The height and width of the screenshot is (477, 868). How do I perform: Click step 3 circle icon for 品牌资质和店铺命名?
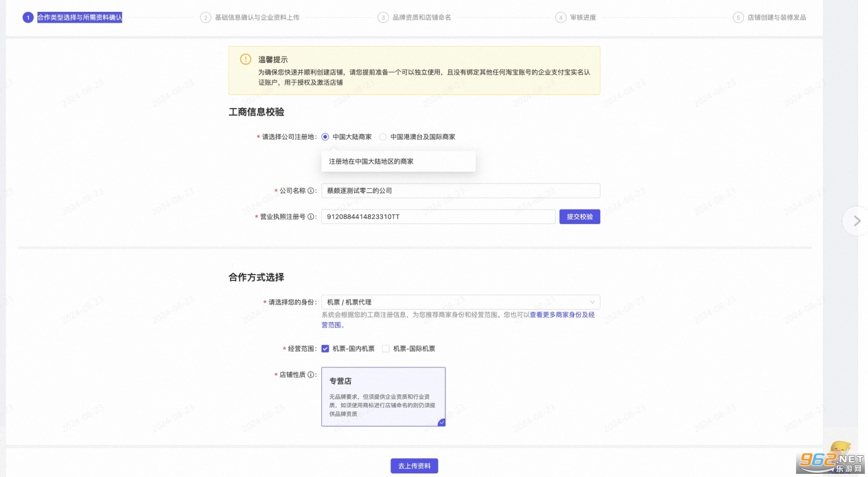[x=383, y=18]
